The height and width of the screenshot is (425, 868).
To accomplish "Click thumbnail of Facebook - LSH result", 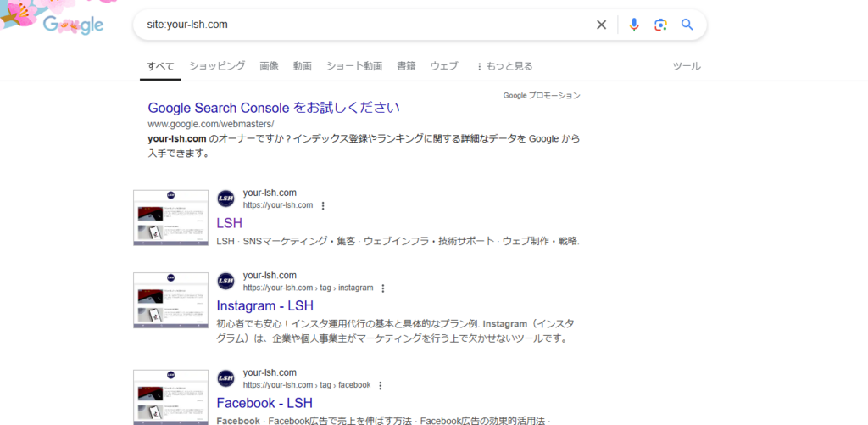I will pos(170,397).
